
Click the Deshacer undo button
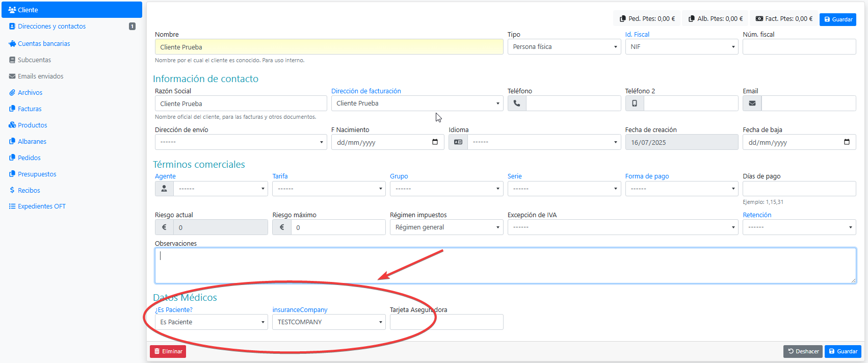803,351
